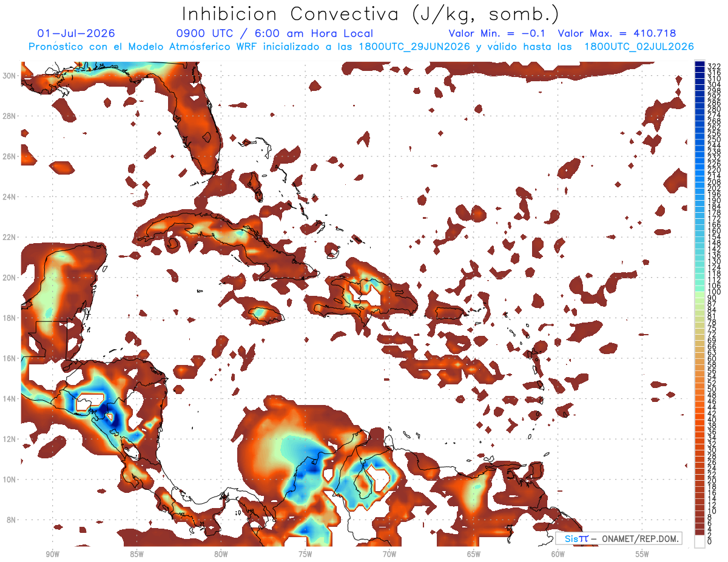The image size is (728, 562).
Task: Click the 322 colorbar value
Action: coord(714,65)
